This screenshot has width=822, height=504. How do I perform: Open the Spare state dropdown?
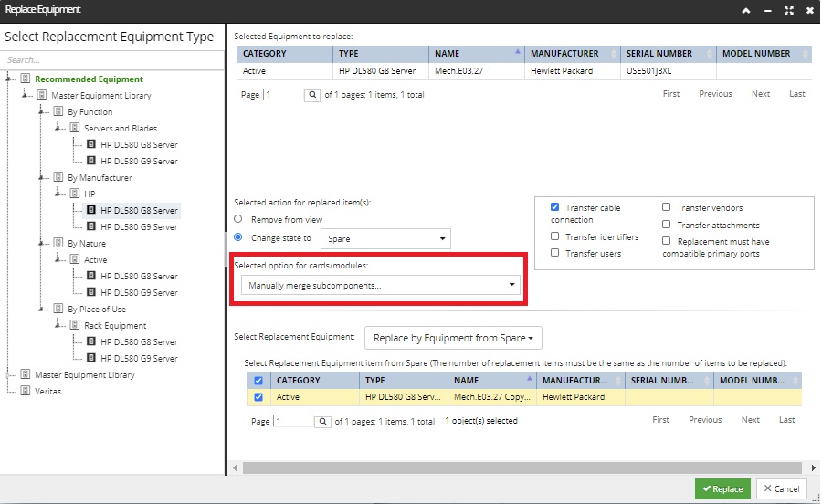tap(385, 239)
